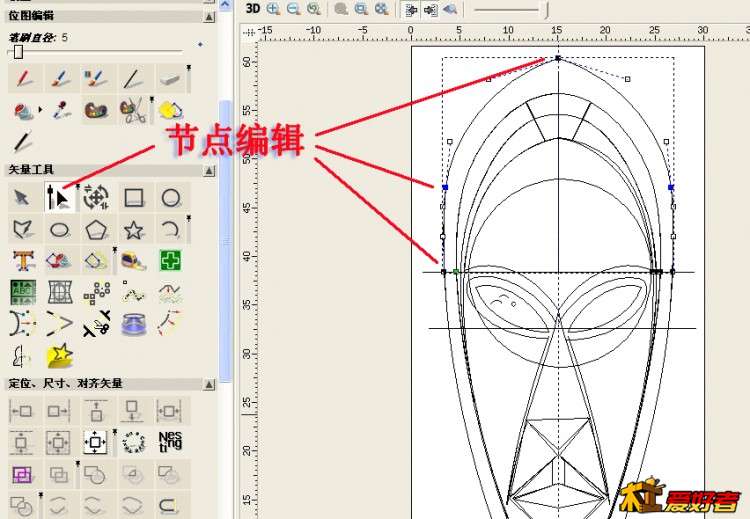
Task: Toggle pin left of circular arrange icon
Action: [x=115, y=432]
